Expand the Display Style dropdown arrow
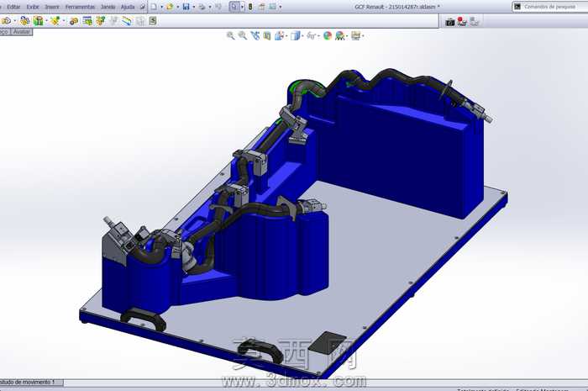 pyautogui.click(x=302, y=35)
